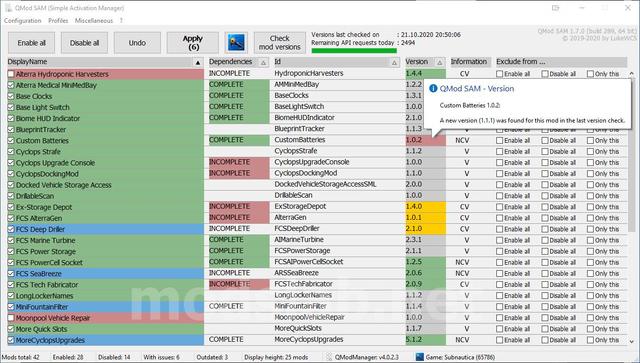The height and width of the screenshot is (363, 640).
Task: Enable Alterra Hydroponic Harvesters checkbox
Action: 11,74
